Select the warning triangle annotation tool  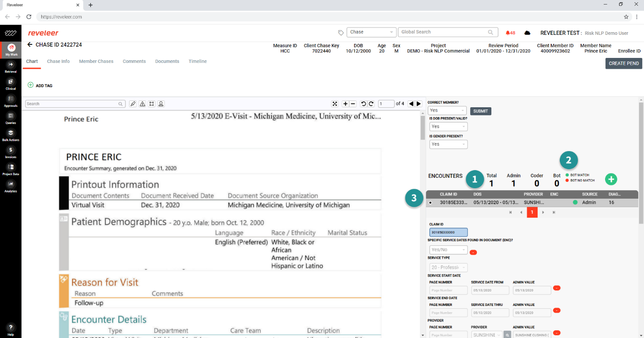(142, 104)
